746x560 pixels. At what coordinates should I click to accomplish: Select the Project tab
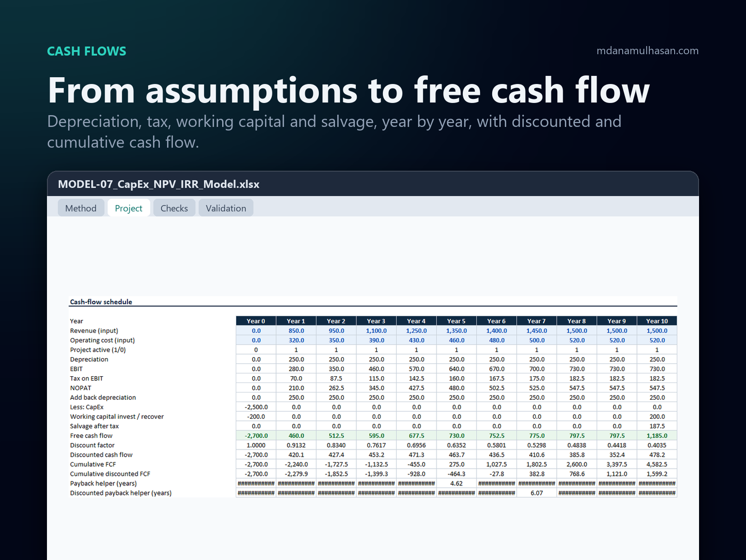click(129, 208)
